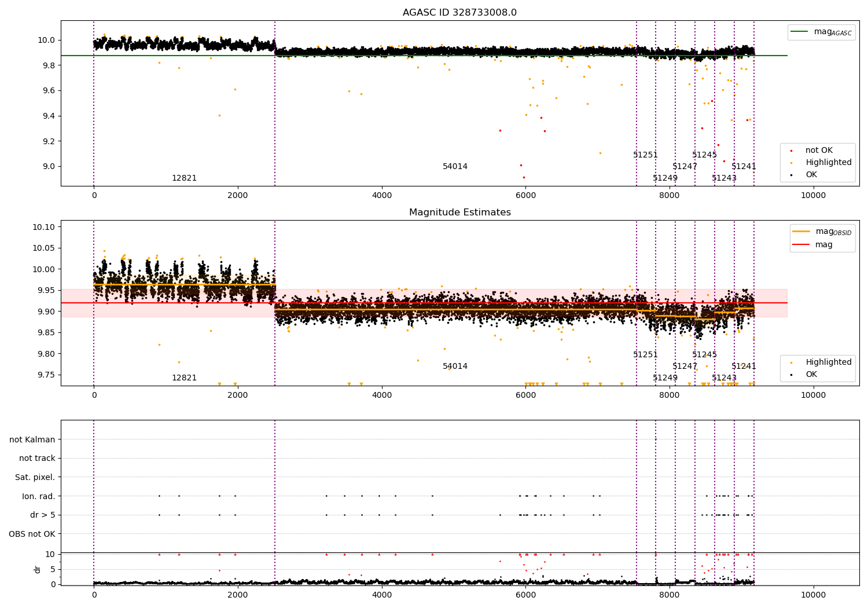Click obsid label 51241 in Magnitude Estimates plot
Image resolution: width=868 pixels, height=608 pixels.
click(x=744, y=367)
